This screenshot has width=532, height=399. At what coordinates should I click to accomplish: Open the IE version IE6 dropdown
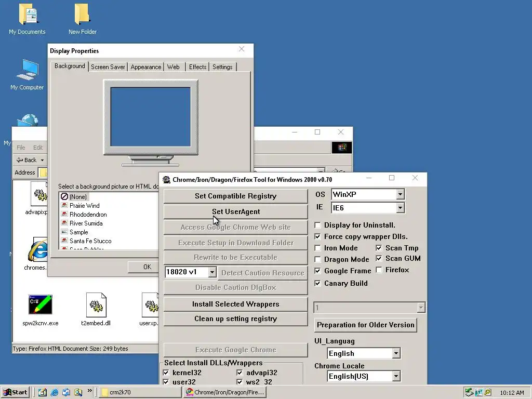point(401,208)
